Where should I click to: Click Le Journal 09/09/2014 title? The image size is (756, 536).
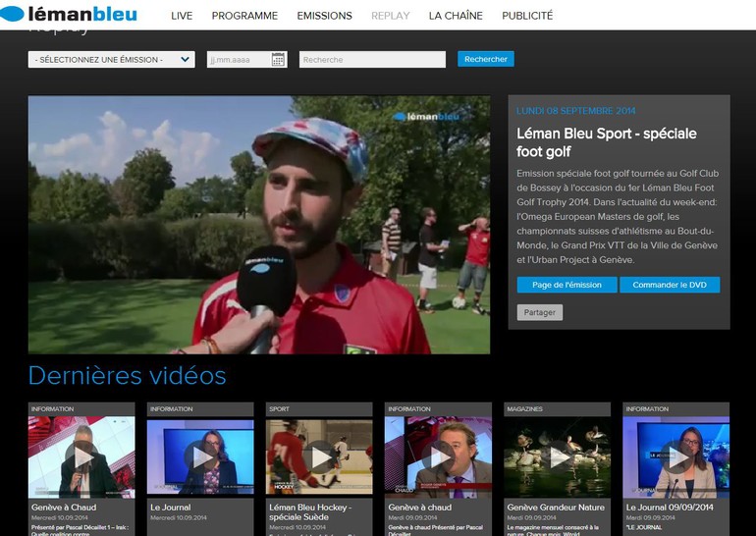point(670,508)
